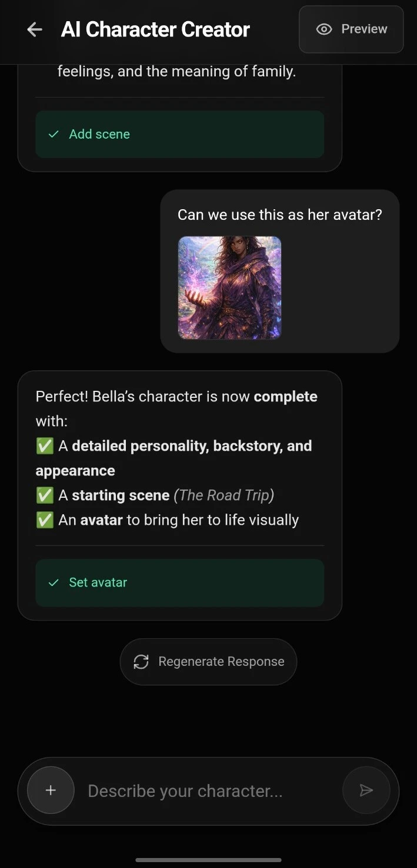Click the eye icon in Preview button
The width and height of the screenshot is (417, 868).
(324, 29)
